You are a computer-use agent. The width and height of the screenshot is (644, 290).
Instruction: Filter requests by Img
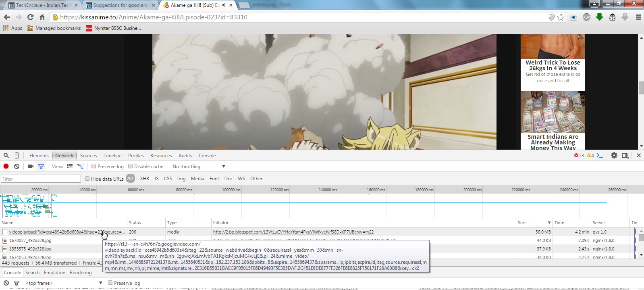tap(181, 179)
